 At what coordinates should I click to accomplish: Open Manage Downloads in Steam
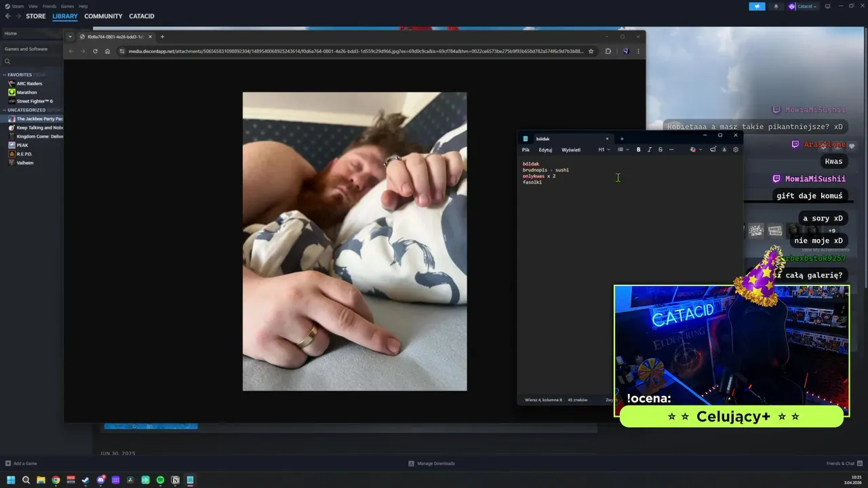(432, 464)
